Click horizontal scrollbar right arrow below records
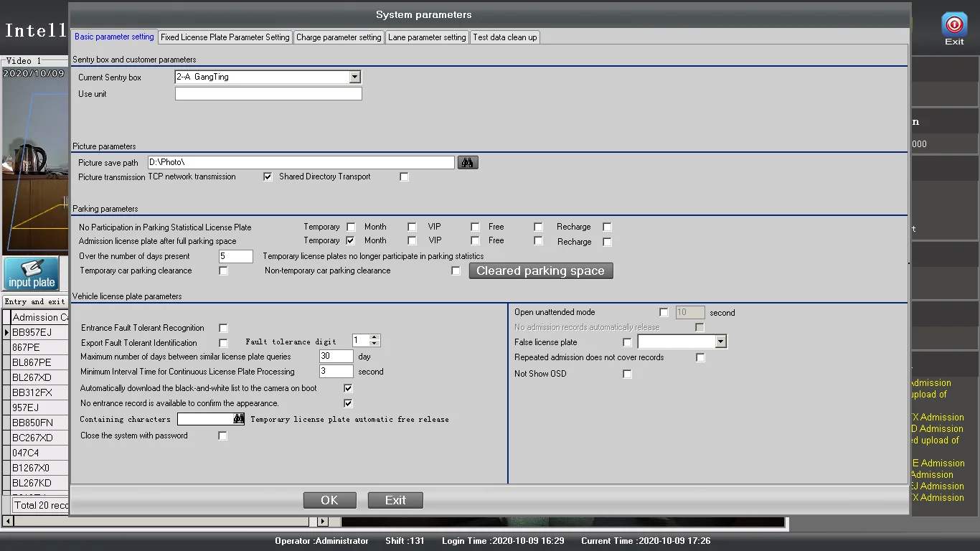Viewport: 980px width, 551px height. coord(323,522)
